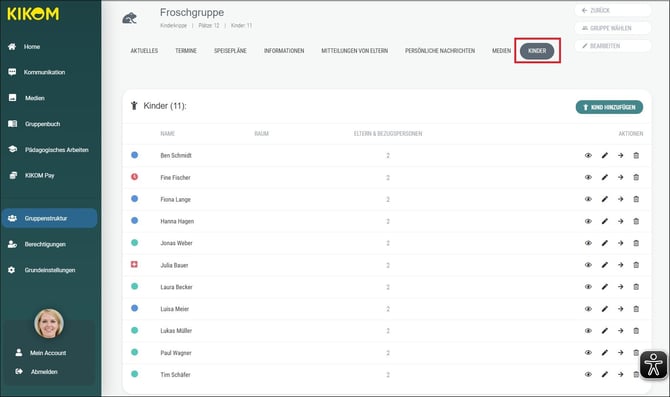Viewport: 670px width, 397px height.
Task: Edit Fiona Lange using pencil icon
Action: point(605,199)
